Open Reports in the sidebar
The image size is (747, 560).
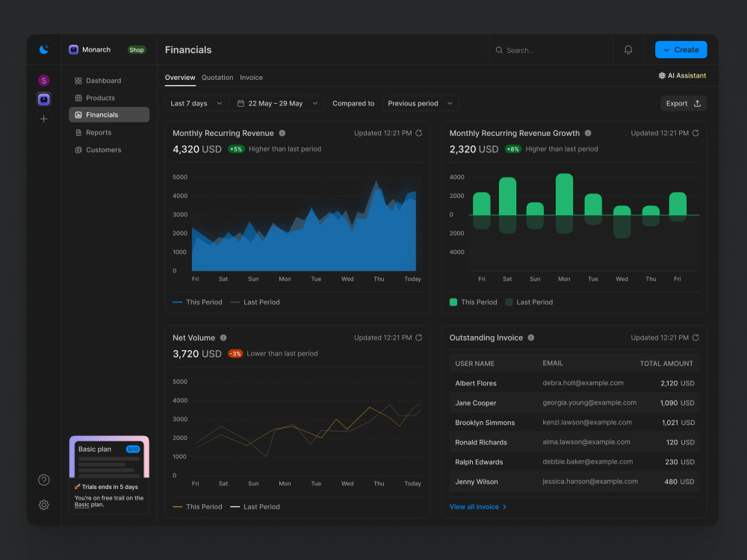coord(109,133)
